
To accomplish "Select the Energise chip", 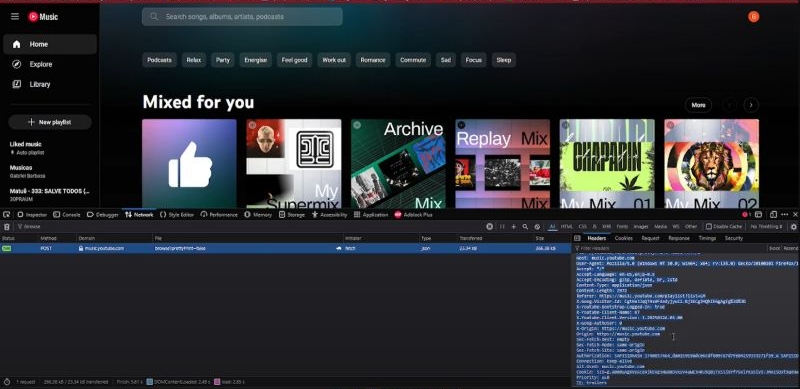I will [256, 60].
